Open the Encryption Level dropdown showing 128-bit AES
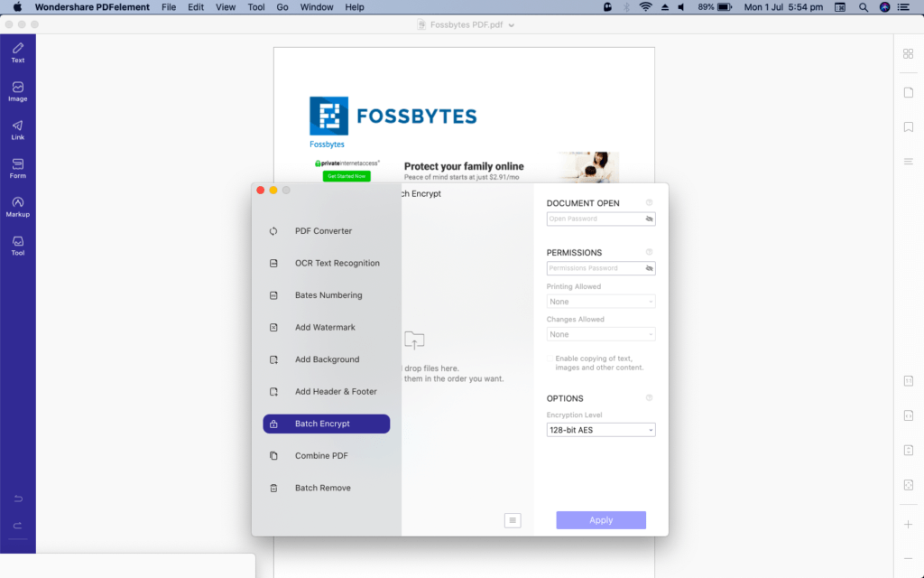924x578 pixels. [x=600, y=429]
